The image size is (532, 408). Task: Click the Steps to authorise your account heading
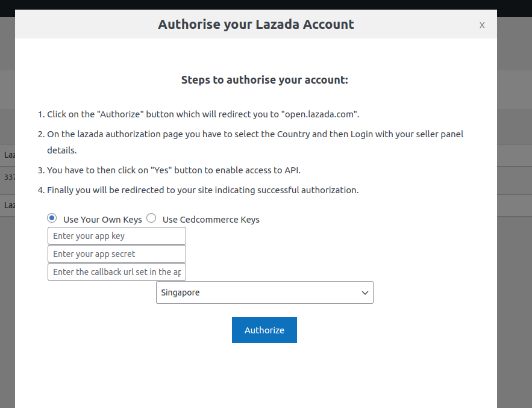click(264, 79)
